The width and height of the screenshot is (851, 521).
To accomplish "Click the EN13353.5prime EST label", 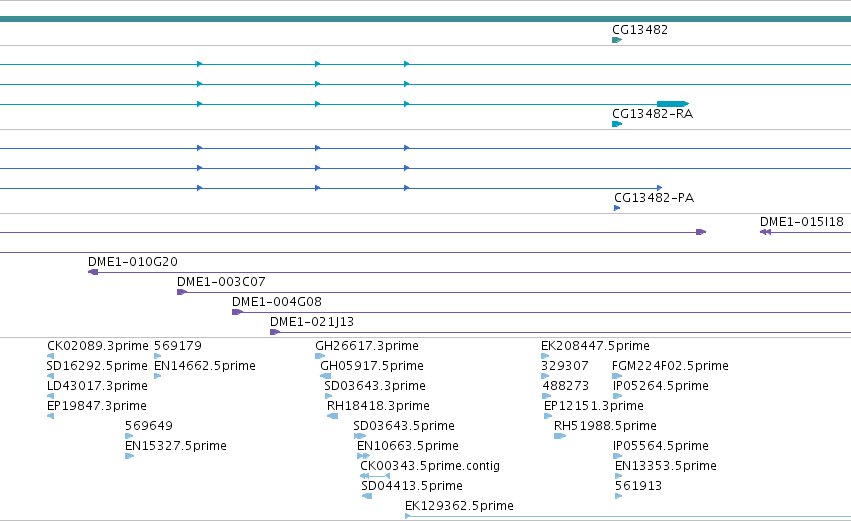I will pyautogui.click(x=666, y=466).
